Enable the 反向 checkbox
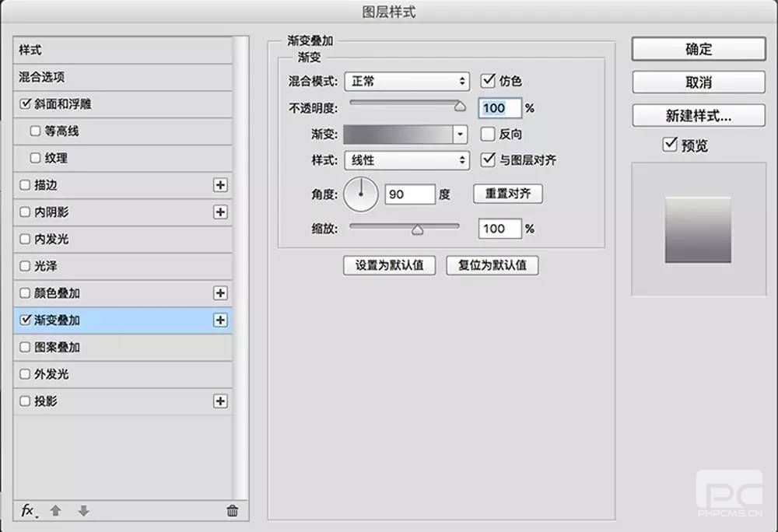This screenshot has height=532, width=778. (488, 134)
